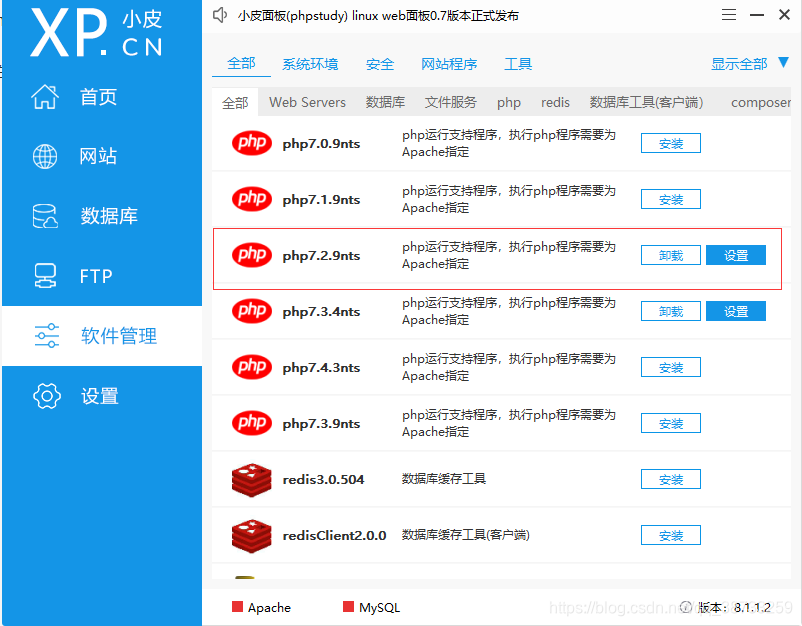This screenshot has width=802, height=626.
Task: Click the 软件管理 sliders icon
Action: pyautogui.click(x=47, y=336)
